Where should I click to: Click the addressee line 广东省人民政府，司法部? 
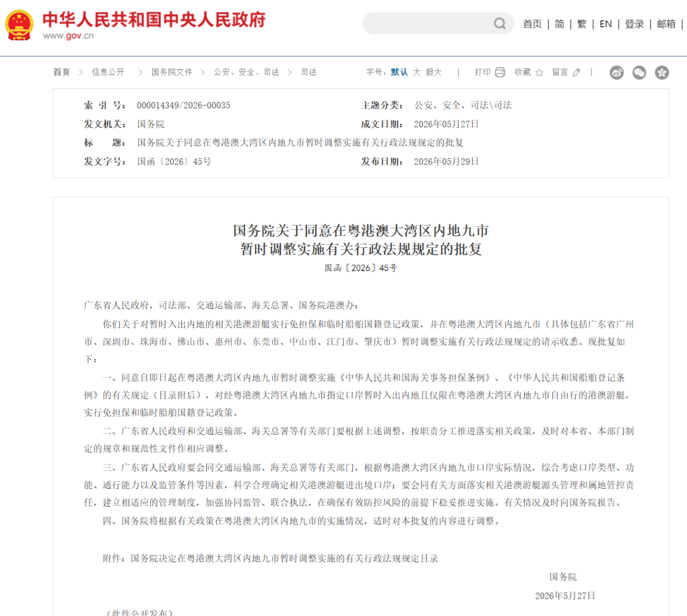pyautogui.click(x=221, y=306)
